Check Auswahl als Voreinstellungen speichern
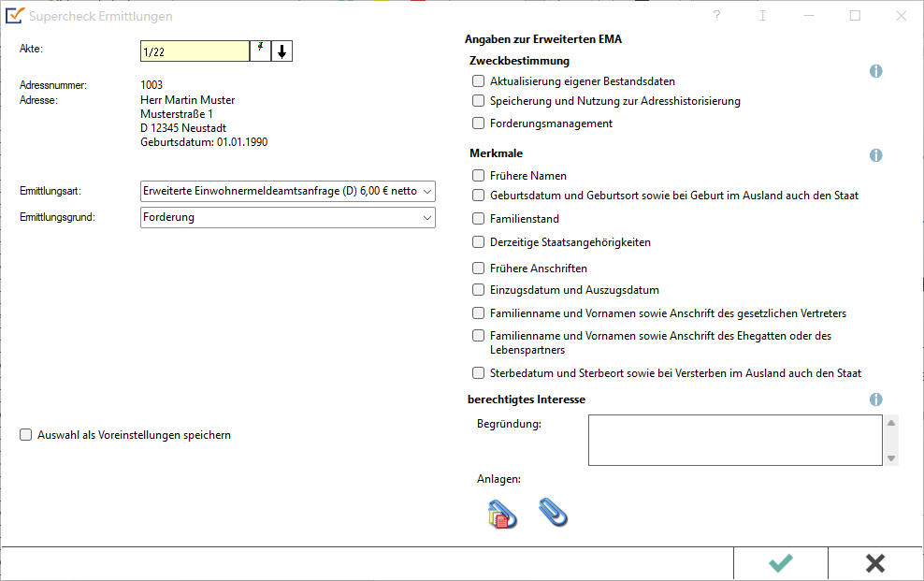The width and height of the screenshot is (924, 581). click(x=26, y=435)
